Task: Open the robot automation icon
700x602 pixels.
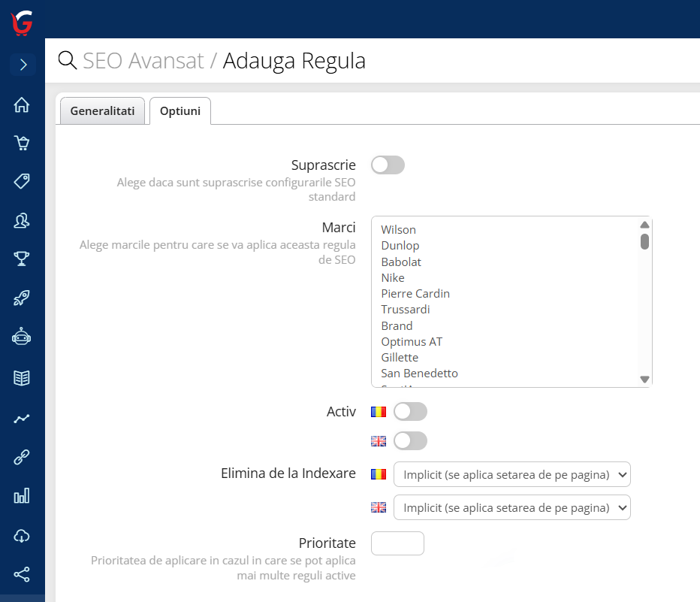Action: [x=22, y=337]
